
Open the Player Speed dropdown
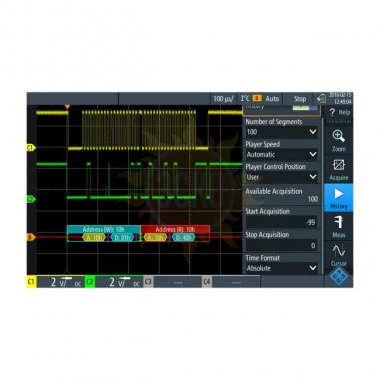click(x=282, y=154)
